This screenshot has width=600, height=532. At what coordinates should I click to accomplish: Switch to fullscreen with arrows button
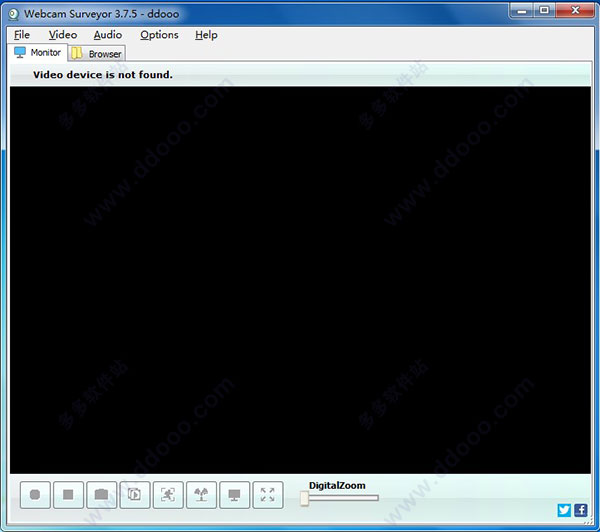(268, 494)
